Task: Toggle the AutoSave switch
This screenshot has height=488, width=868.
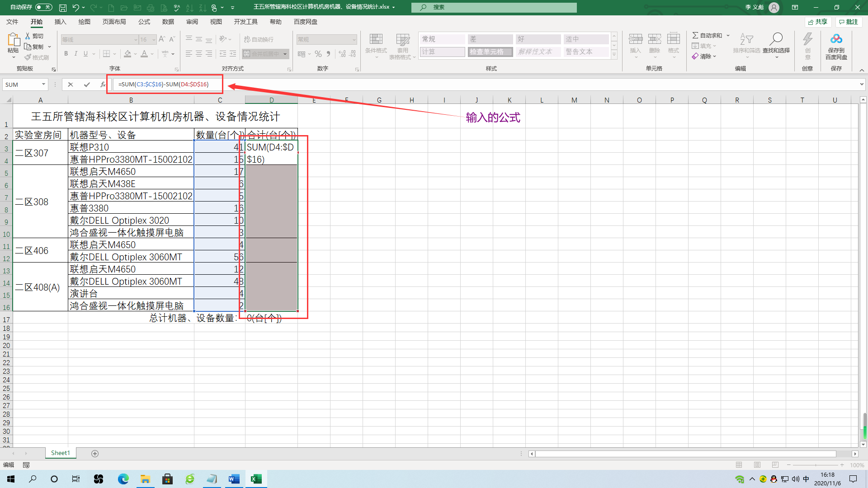Action: coord(43,7)
